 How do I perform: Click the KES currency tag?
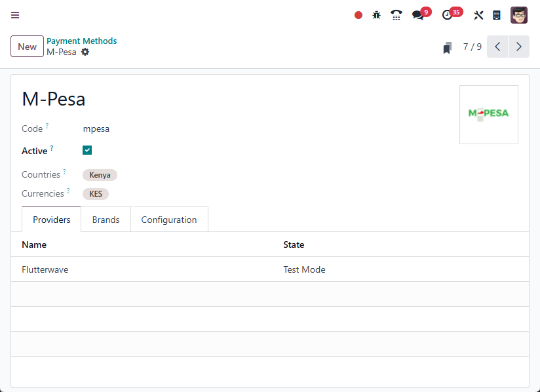coord(96,194)
